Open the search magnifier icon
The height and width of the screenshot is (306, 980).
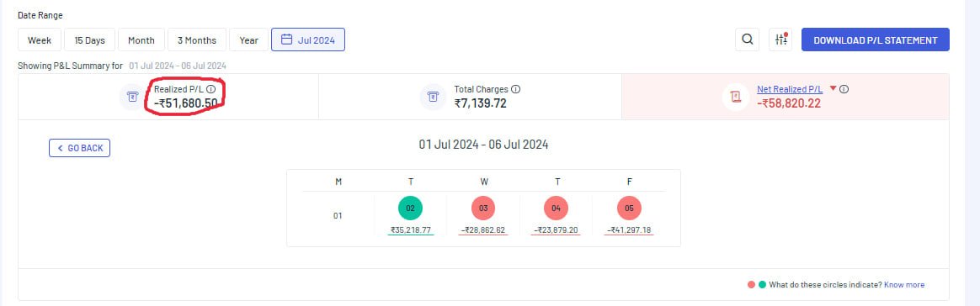pyautogui.click(x=747, y=40)
